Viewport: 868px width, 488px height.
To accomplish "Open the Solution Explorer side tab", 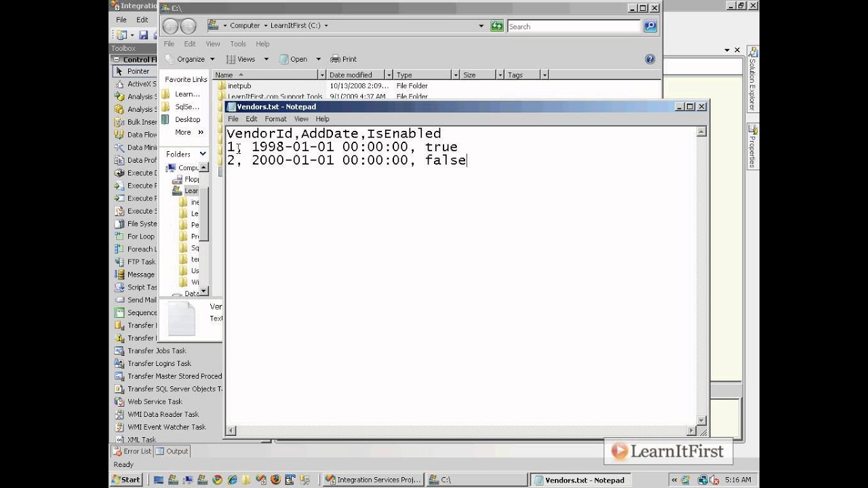I will point(752,79).
